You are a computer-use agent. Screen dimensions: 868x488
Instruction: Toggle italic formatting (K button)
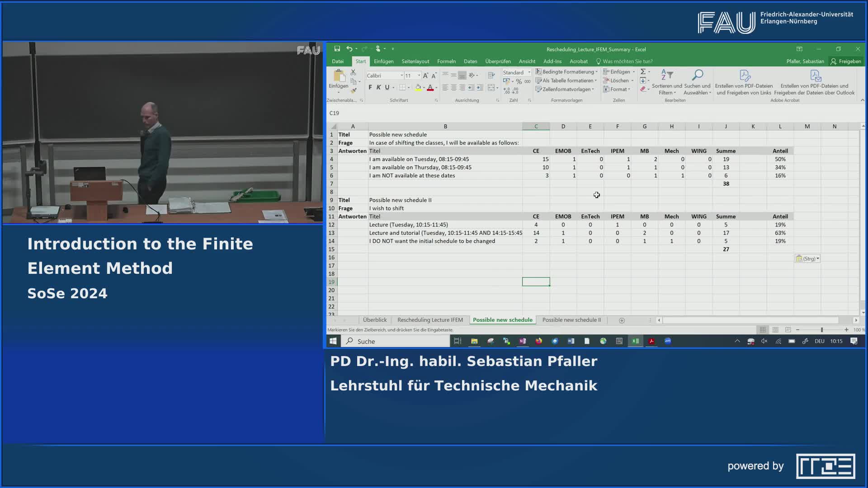click(378, 88)
